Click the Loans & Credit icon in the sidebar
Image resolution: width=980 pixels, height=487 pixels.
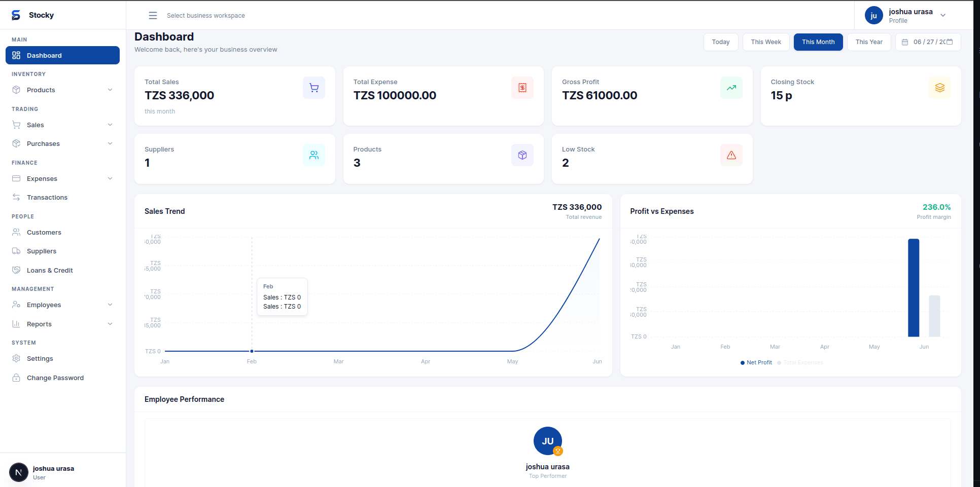[x=16, y=270]
